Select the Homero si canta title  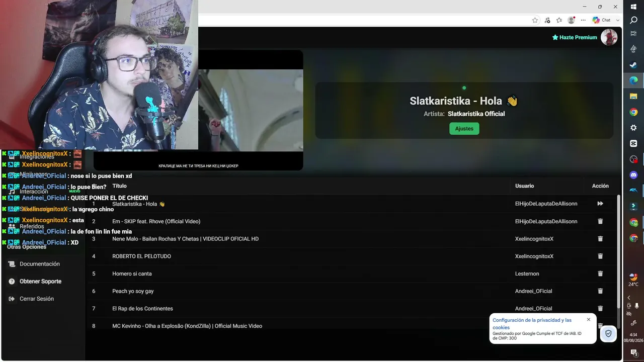(x=132, y=274)
